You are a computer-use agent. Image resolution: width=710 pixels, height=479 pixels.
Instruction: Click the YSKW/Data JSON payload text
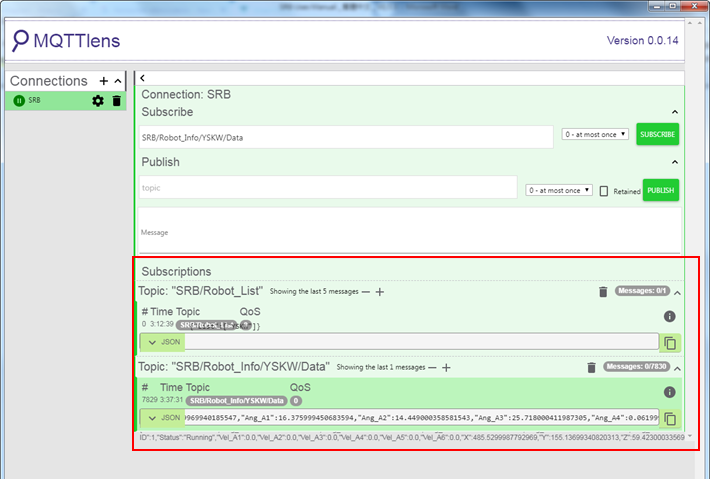[x=422, y=417]
